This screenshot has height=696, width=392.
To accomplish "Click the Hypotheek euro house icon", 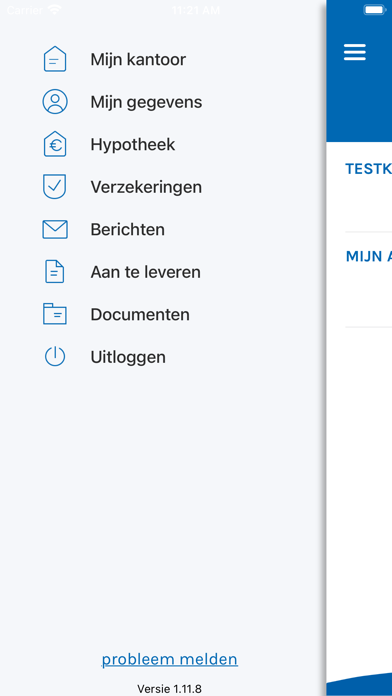I will (55, 144).
